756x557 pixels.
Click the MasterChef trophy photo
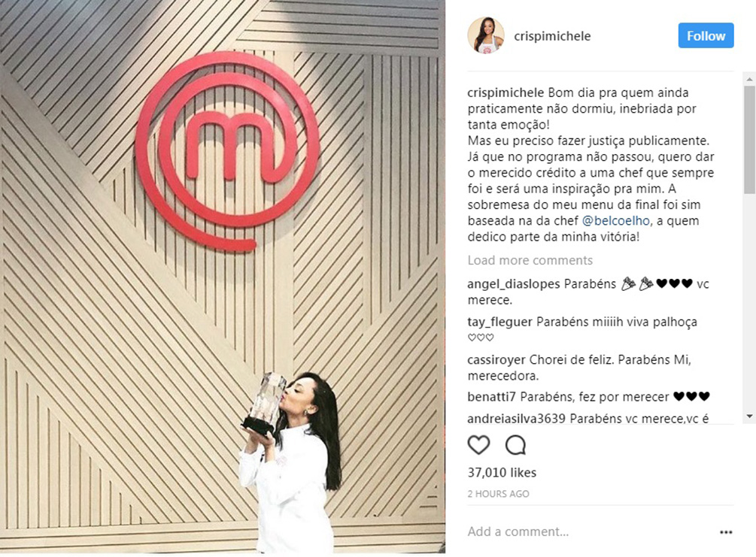(x=222, y=277)
